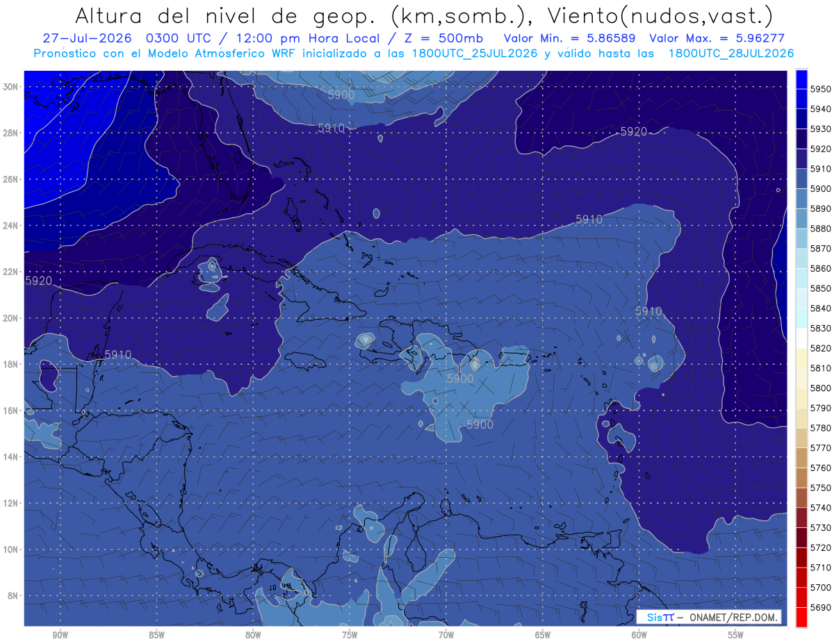Screen dimensions: 834x644
Task: Click the '22N' latitude label
Action: tap(12, 272)
